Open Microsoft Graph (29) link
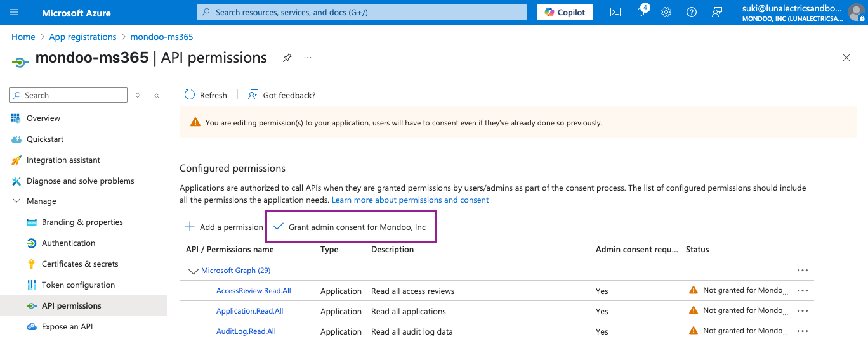This screenshot has width=868, height=339. coord(236,271)
